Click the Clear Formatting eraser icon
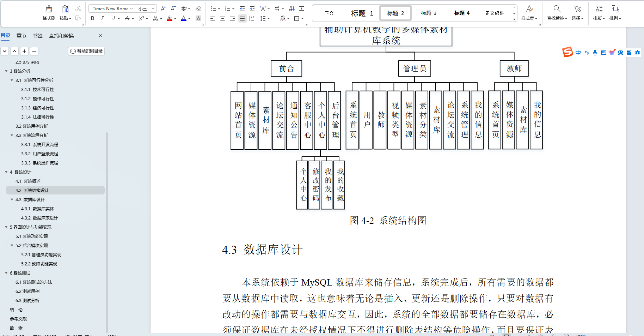This screenshot has height=336, width=644. pyautogui.click(x=198, y=8)
